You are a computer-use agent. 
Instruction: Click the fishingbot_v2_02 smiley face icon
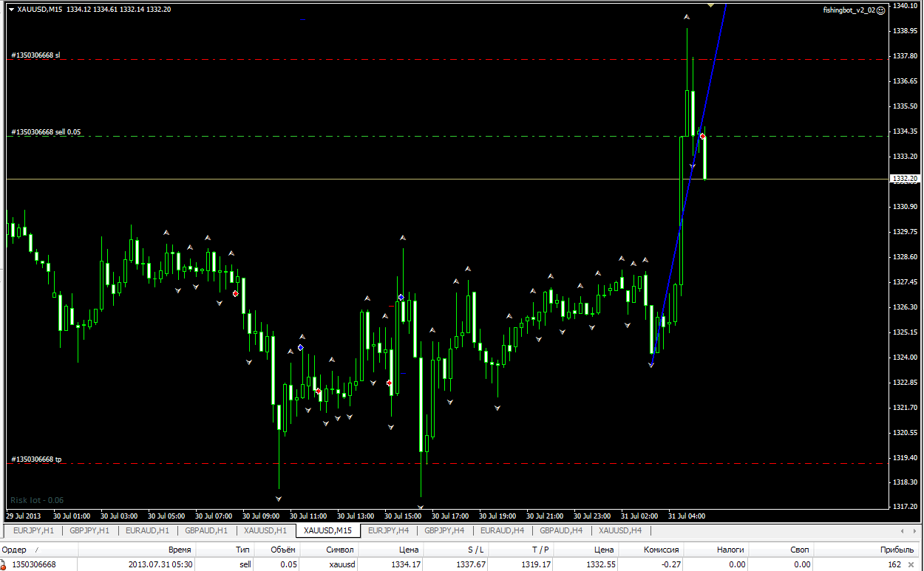(880, 10)
